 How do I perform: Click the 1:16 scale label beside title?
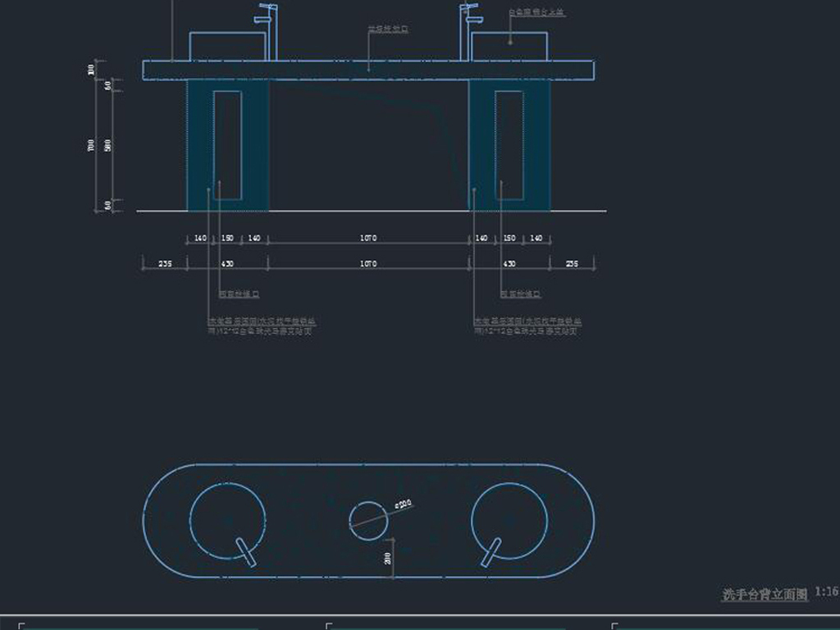tap(827, 592)
